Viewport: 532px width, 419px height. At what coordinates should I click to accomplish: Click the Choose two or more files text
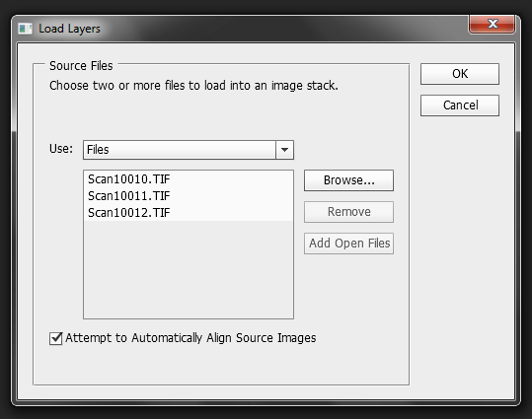pyautogui.click(x=193, y=86)
